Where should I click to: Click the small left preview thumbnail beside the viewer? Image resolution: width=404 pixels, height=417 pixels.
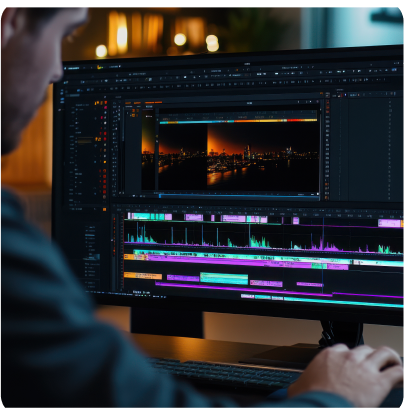[x=148, y=150]
